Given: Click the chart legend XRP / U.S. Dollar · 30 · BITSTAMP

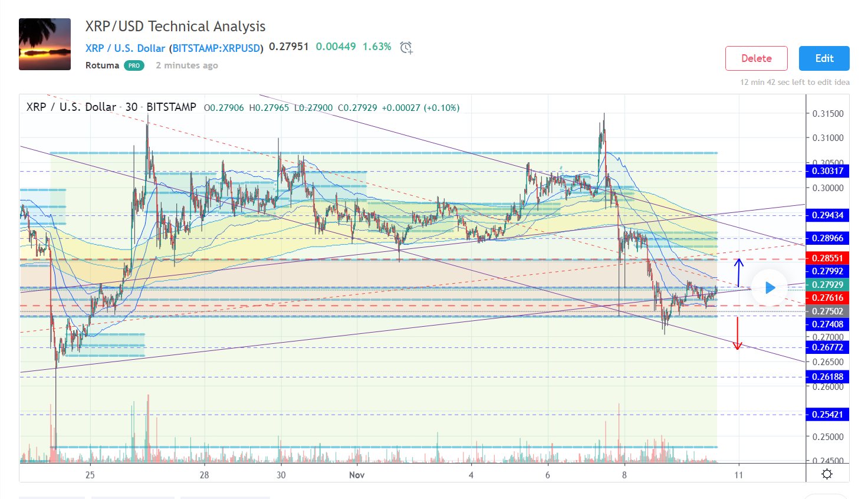Looking at the screenshot, I should tap(111, 107).
